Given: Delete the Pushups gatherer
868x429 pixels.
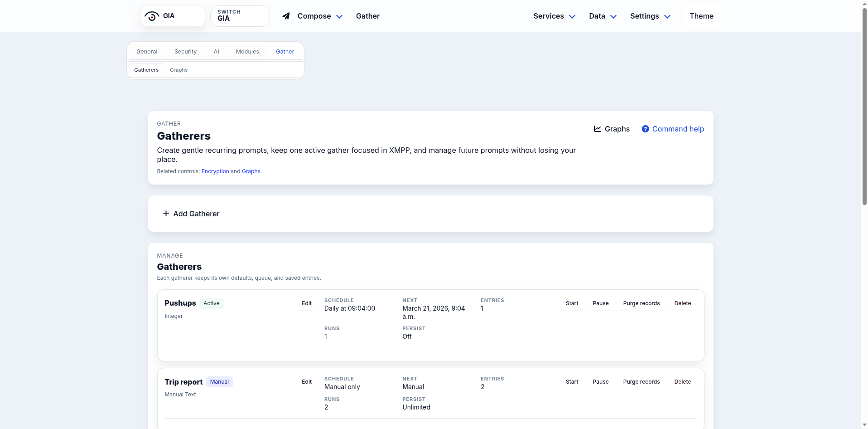Looking at the screenshot, I should pyautogui.click(x=682, y=303).
